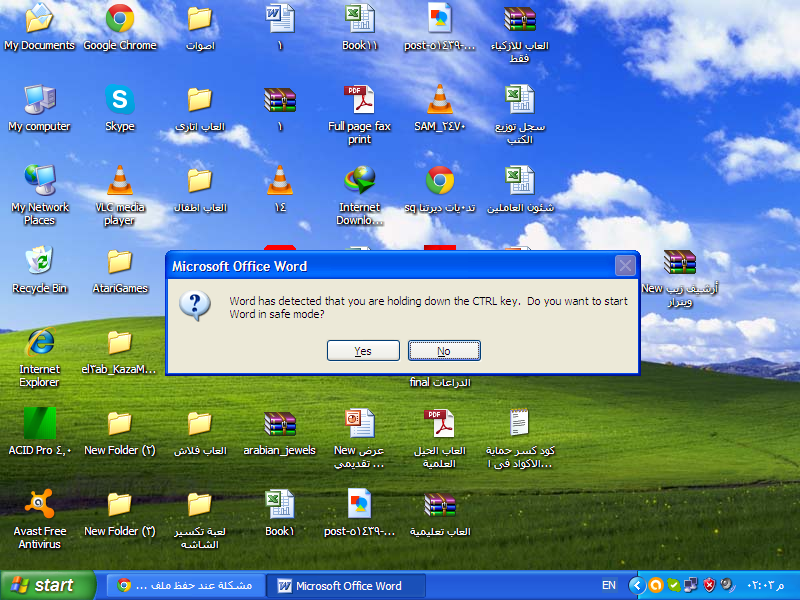Click the network connection tray icon
Image resolution: width=800 pixels, height=600 pixels.
pyautogui.click(x=691, y=585)
